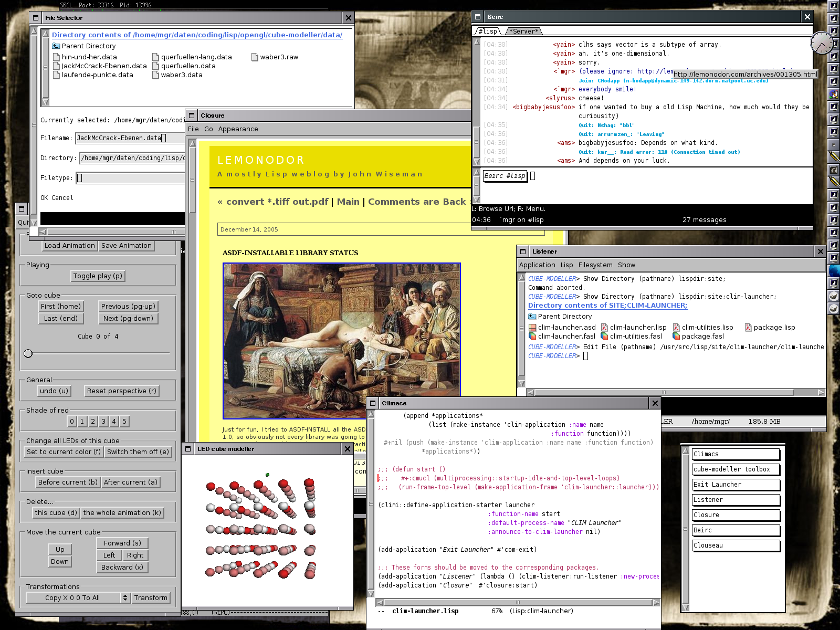Click the cube position slider handle
This screenshot has height=630, width=840.
coord(28,354)
